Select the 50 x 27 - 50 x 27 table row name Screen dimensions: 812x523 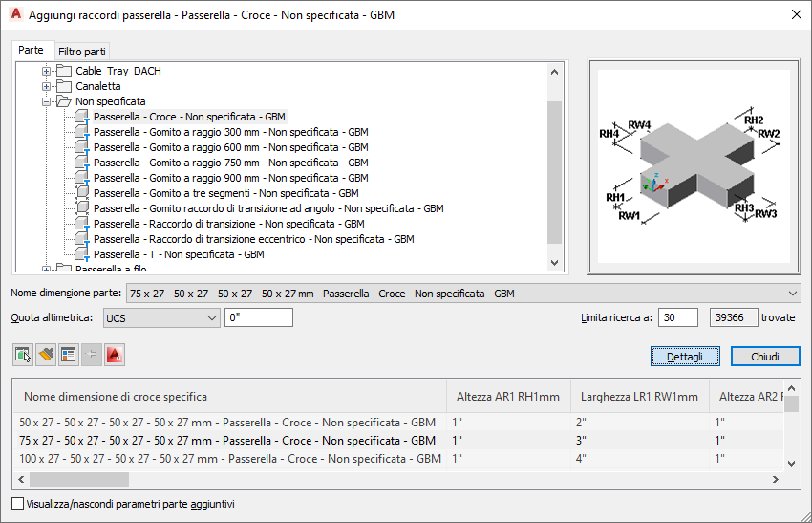227,423
